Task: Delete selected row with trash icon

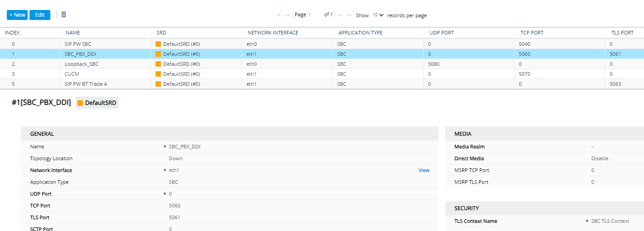Action: (63, 15)
